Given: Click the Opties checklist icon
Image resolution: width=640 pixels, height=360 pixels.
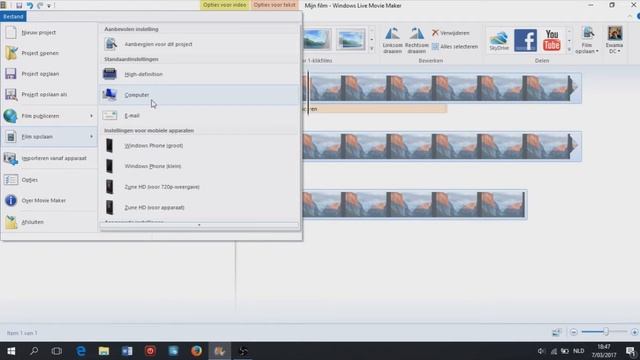Looking at the screenshot, I should click(x=11, y=180).
